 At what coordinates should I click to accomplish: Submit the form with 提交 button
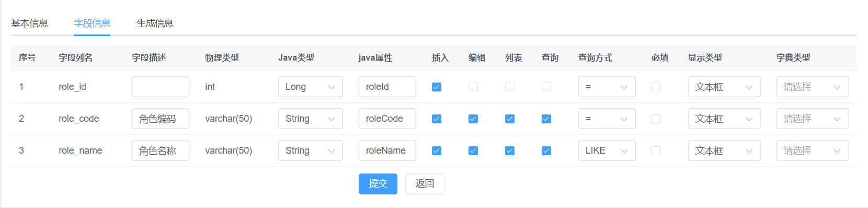pyautogui.click(x=378, y=184)
